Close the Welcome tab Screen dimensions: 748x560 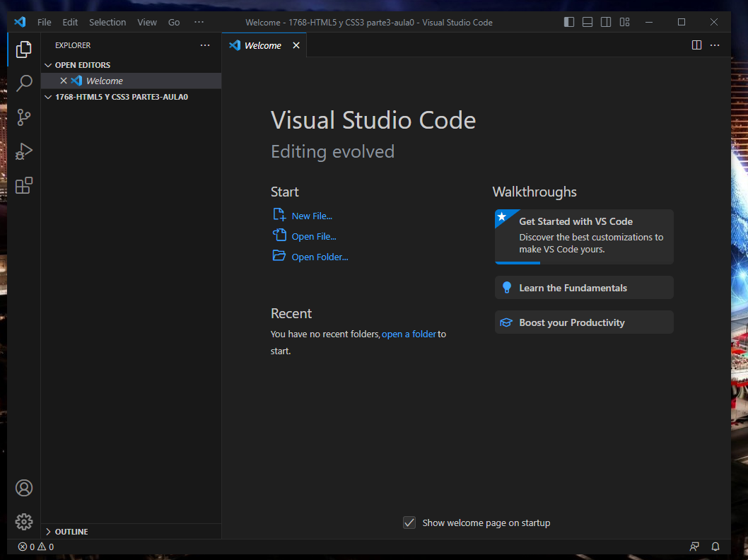[x=296, y=45]
